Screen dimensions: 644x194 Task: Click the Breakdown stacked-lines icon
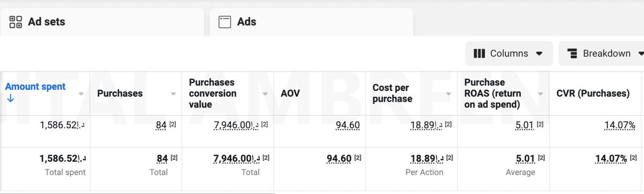(x=572, y=54)
